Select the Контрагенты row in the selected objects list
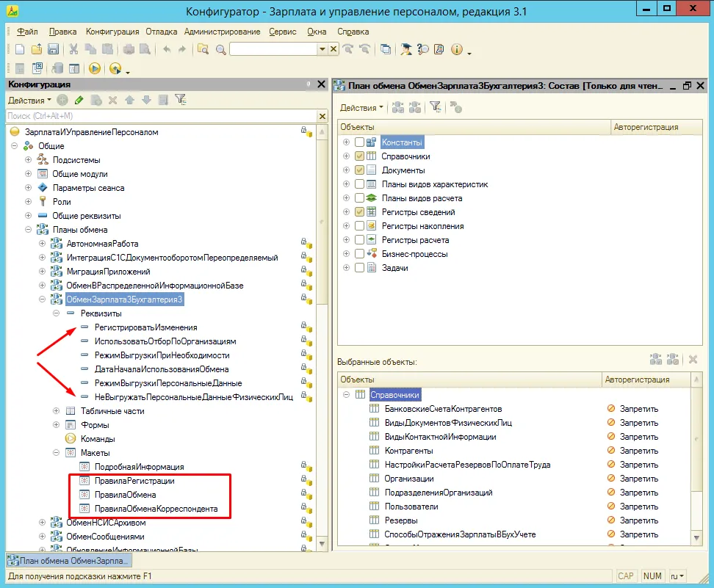Screen dimensions: 714x588 click(x=409, y=451)
